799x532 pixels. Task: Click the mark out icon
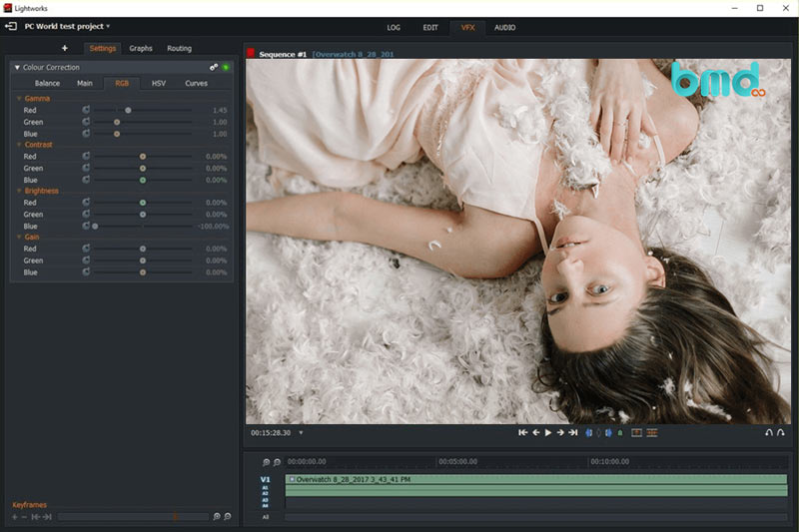click(608, 433)
